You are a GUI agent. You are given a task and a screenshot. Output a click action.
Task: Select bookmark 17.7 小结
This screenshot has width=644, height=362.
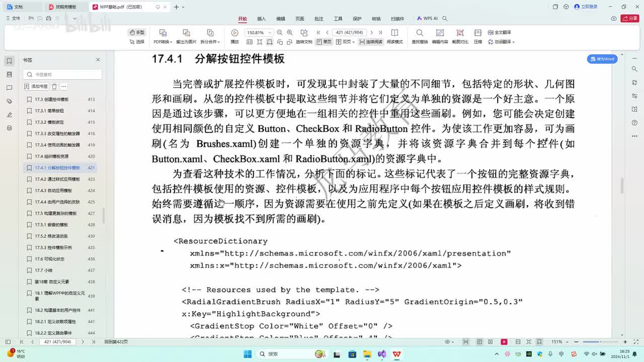click(x=61, y=270)
